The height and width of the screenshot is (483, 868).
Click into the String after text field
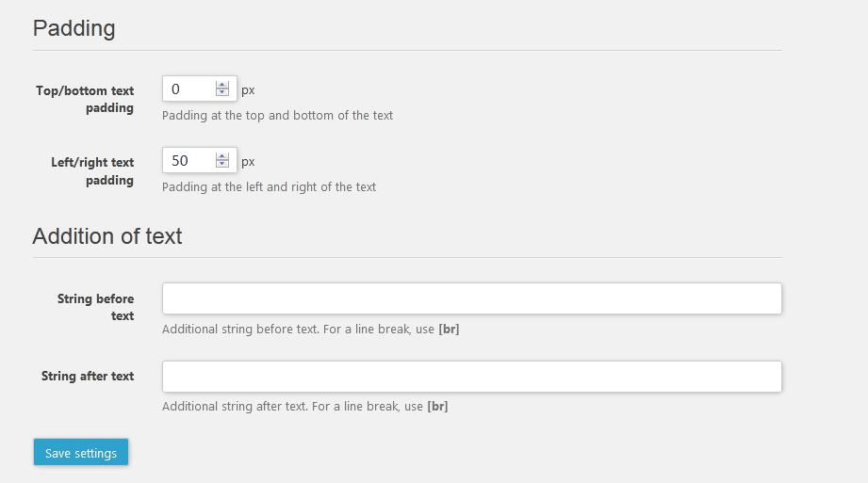(x=471, y=377)
